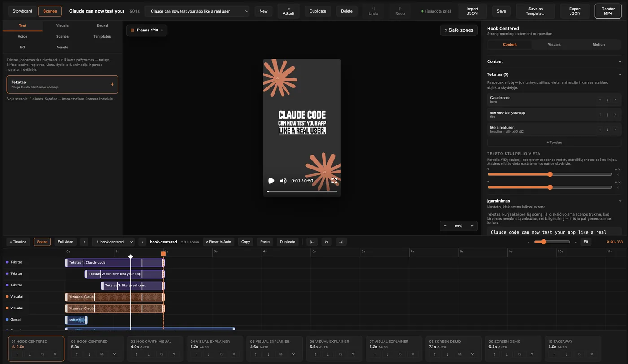Delete scene 01 Hook Centered card

click(55, 355)
